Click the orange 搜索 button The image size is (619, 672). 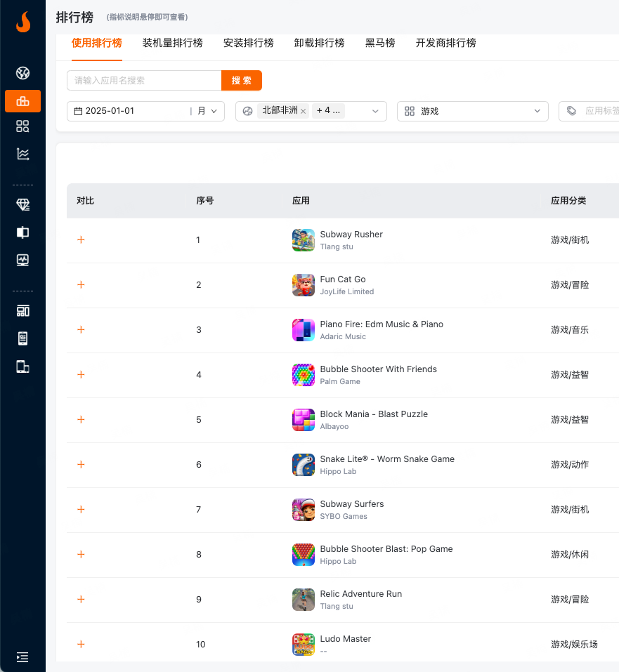click(x=241, y=81)
